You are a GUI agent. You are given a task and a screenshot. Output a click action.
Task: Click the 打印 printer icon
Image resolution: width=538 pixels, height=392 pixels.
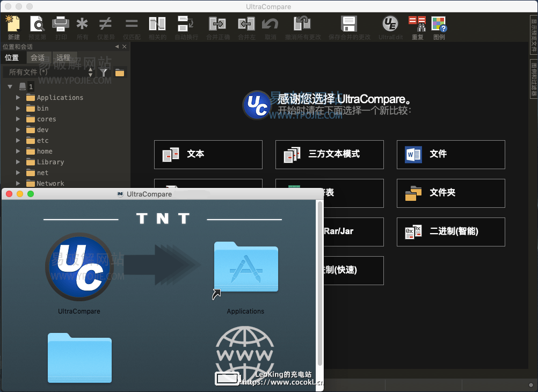60,24
